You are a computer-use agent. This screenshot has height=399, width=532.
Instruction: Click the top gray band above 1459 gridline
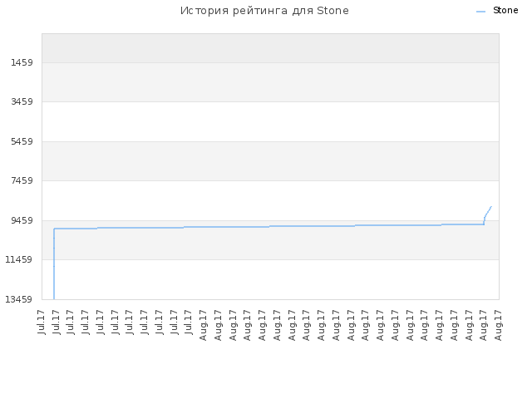point(270,48)
